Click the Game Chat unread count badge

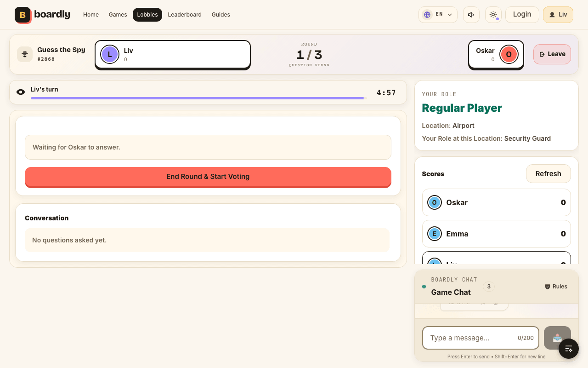coord(489,287)
